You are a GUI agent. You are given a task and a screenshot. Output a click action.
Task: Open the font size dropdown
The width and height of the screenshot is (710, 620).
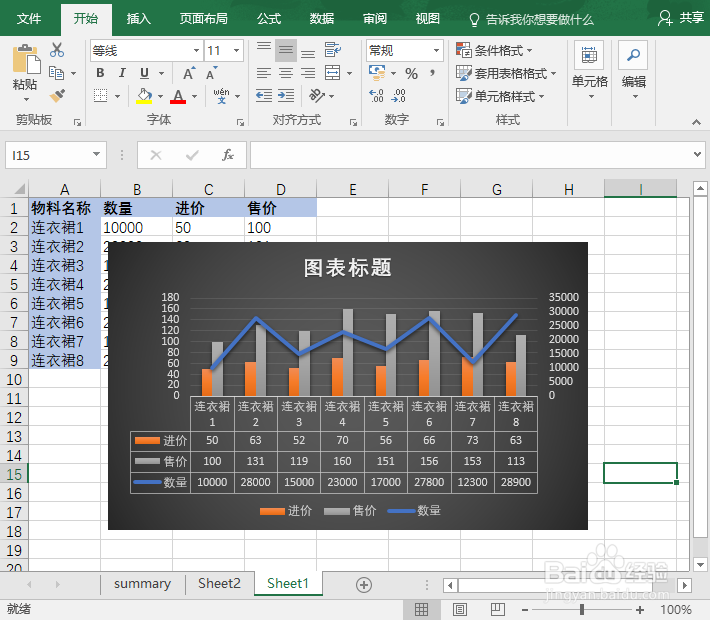point(236,50)
